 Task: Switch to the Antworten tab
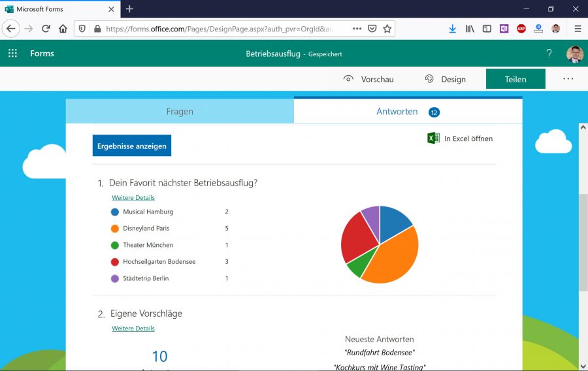pos(408,111)
